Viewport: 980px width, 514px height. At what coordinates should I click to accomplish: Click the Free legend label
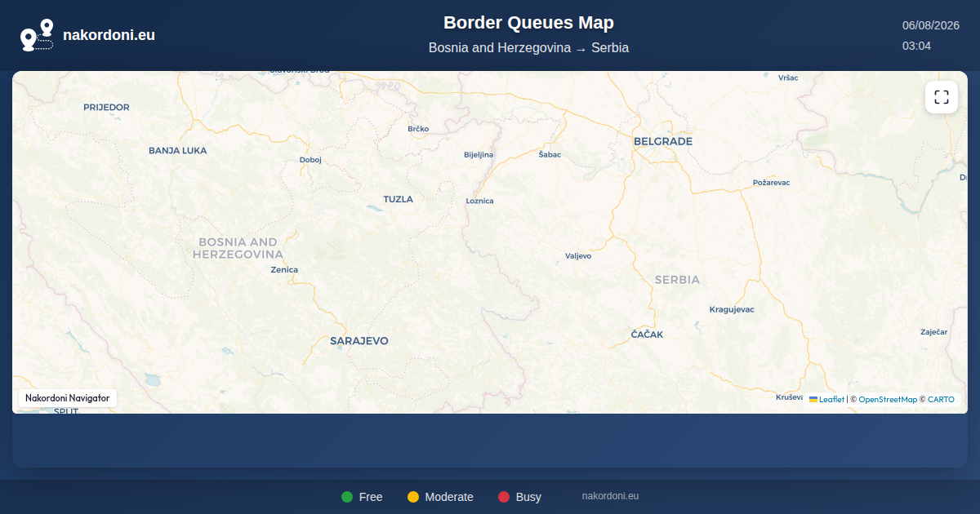tap(371, 497)
